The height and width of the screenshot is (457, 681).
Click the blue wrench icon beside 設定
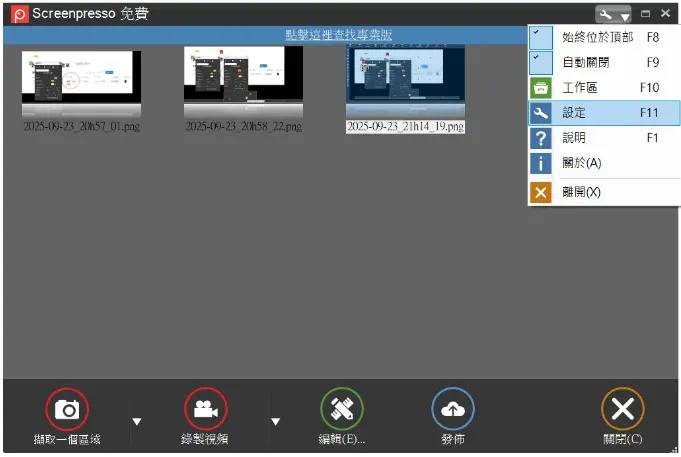[x=541, y=113]
